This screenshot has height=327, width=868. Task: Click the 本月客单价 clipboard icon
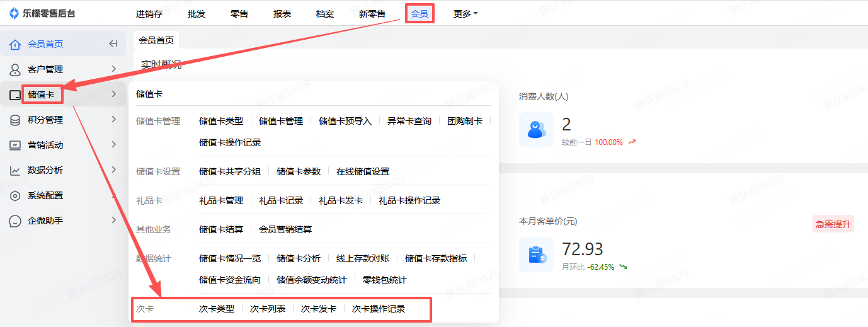click(536, 255)
